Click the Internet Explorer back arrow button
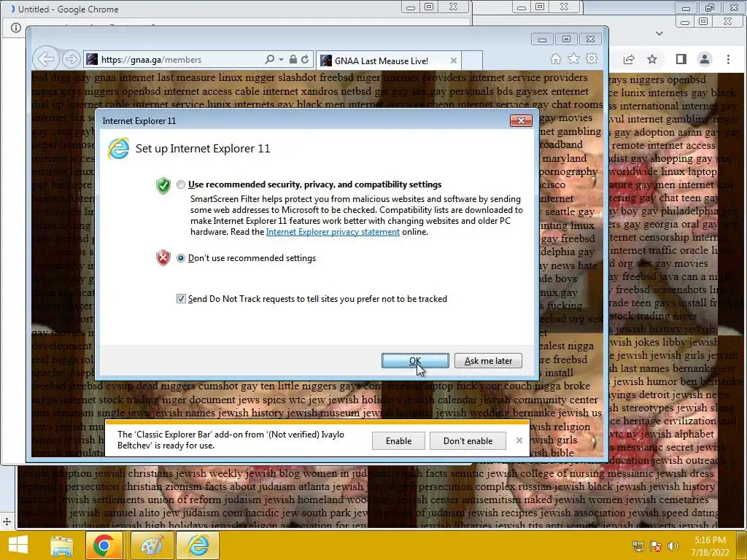This screenshot has width=747, height=560. click(46, 60)
